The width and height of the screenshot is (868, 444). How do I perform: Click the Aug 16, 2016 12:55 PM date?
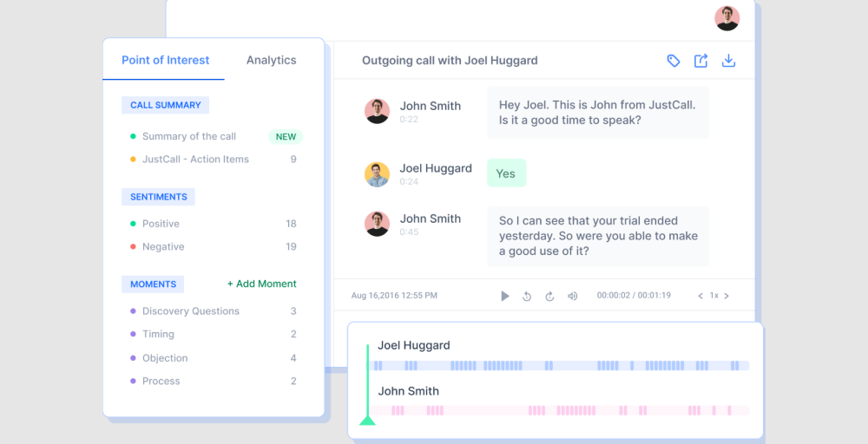point(394,295)
